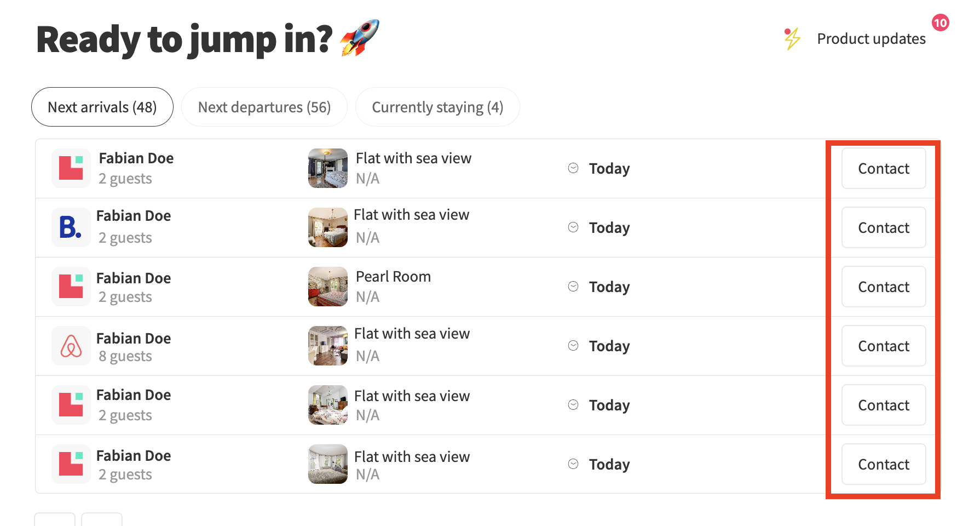980x526 pixels.
Task: Switch to Next departures (56) tab
Action: point(264,107)
